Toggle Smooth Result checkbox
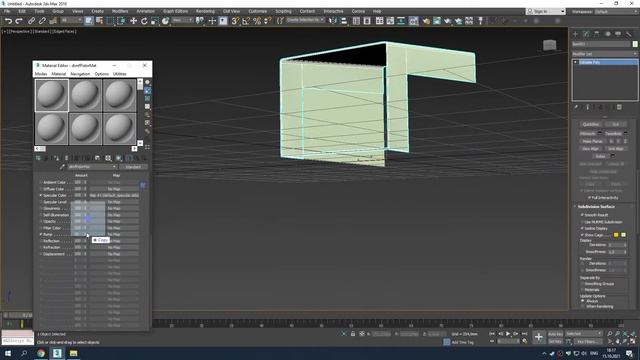The width and height of the screenshot is (640, 360). (582, 215)
